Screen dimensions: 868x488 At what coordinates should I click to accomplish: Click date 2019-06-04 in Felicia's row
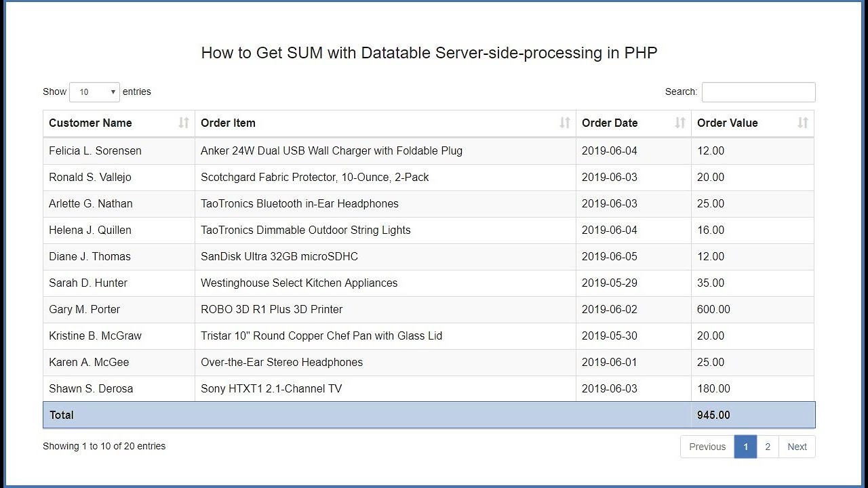click(x=610, y=150)
